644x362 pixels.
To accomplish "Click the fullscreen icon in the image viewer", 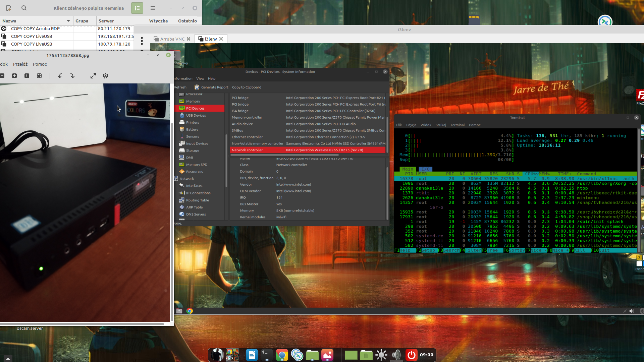I will click(x=93, y=76).
